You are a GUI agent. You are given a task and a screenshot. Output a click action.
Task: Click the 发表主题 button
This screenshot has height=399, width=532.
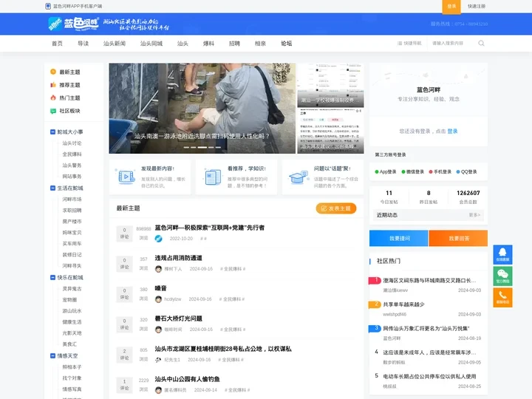point(336,208)
